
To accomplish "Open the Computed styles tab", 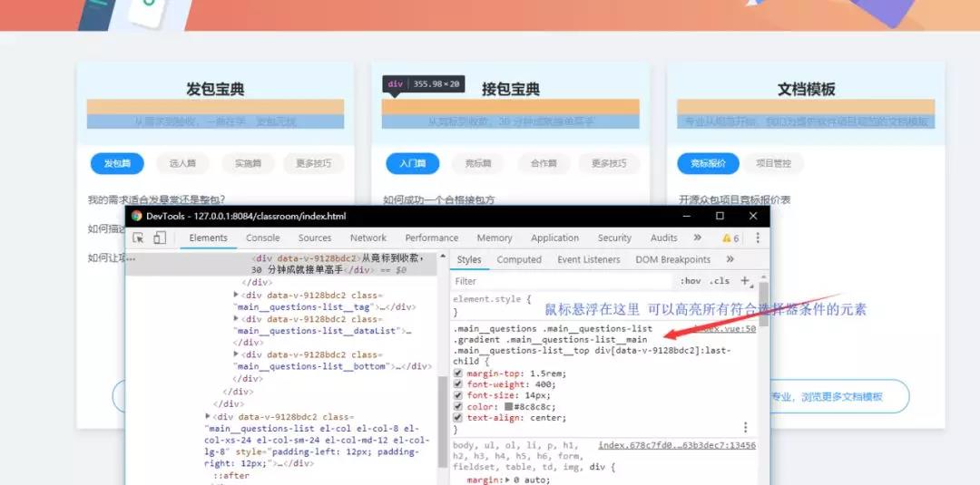I will click(519, 259).
